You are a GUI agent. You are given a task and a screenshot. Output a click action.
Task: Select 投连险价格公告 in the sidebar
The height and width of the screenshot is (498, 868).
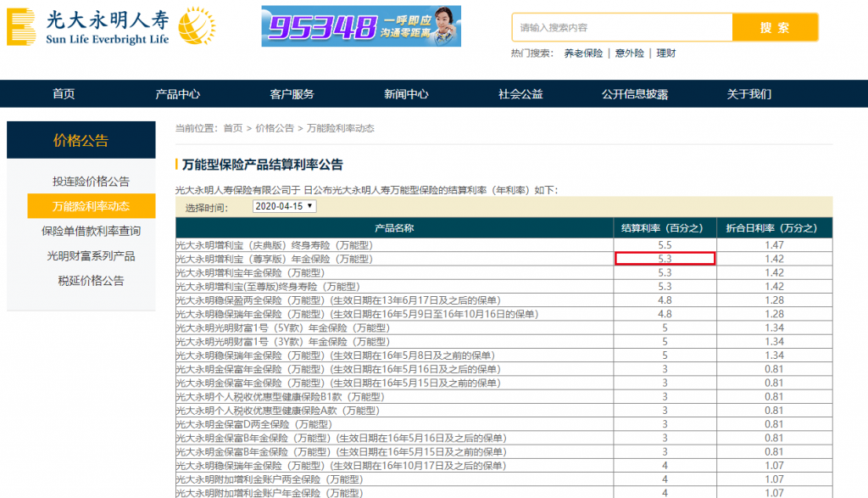(91, 182)
